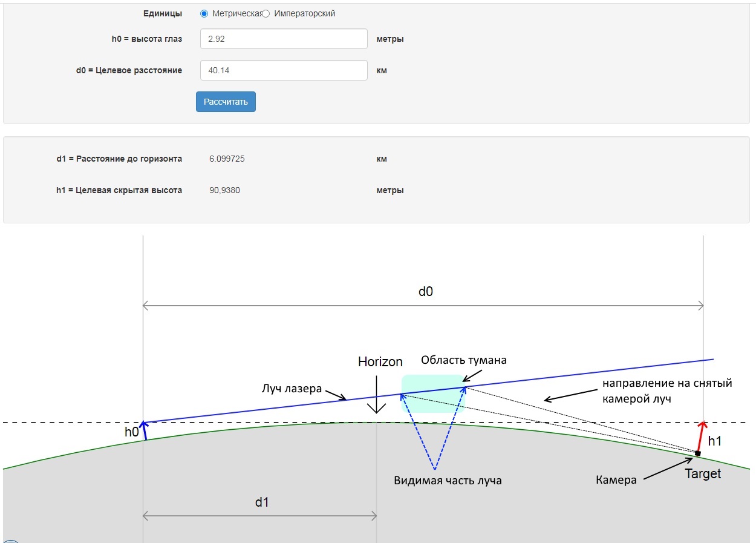Image resolution: width=756 pixels, height=543 pixels.
Task: Click the 'направление на снятый камерой луч' label
Action: coord(667,391)
